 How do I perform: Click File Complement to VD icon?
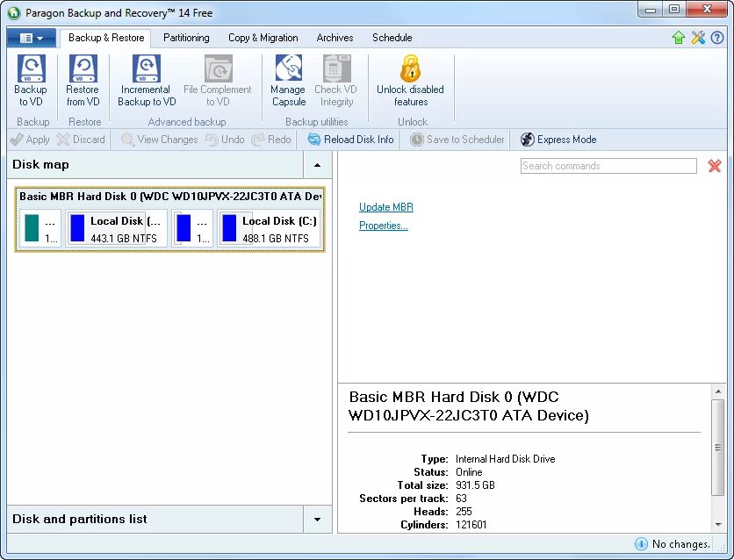click(218, 68)
